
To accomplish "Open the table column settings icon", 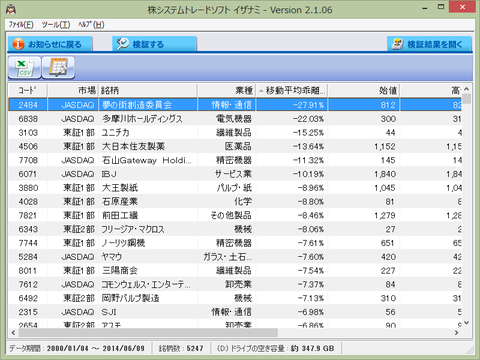I will (58, 68).
